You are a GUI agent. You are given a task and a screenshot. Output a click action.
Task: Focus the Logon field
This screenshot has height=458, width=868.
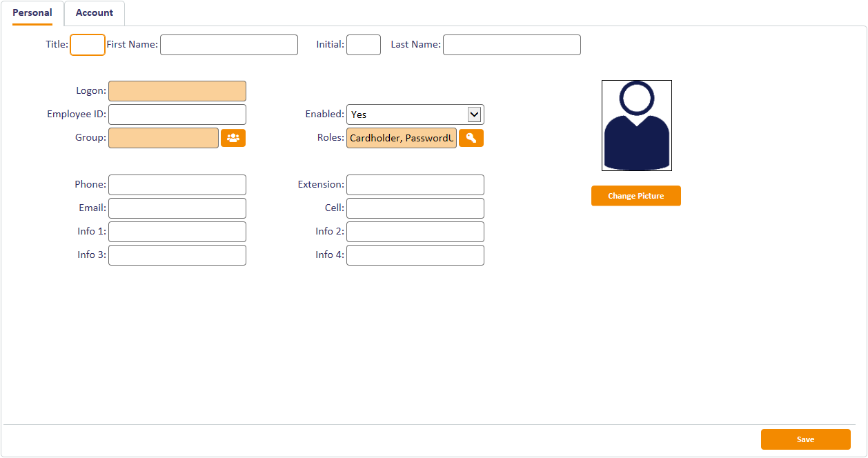click(x=177, y=91)
